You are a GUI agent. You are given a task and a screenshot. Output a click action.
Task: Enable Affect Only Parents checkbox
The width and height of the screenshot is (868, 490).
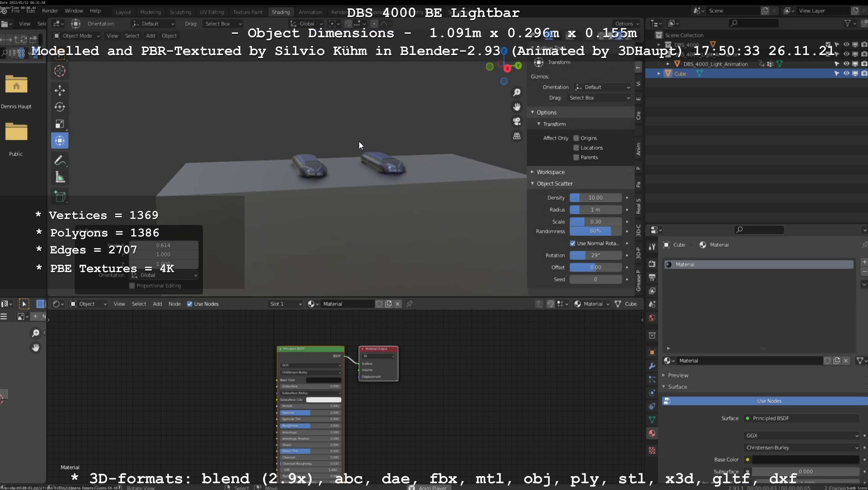(x=576, y=157)
